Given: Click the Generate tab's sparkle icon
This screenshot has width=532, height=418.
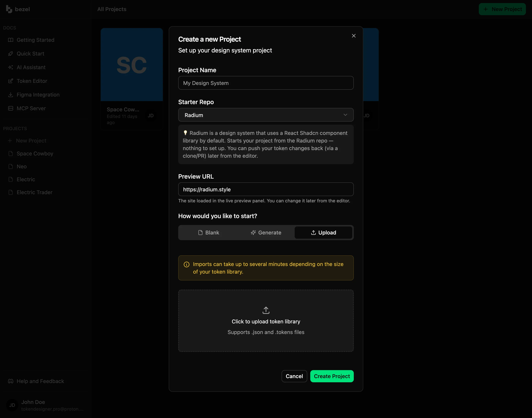Looking at the screenshot, I should tap(253, 233).
